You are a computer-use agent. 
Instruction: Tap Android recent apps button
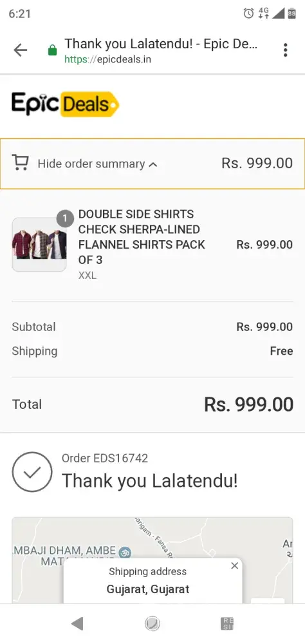click(227, 624)
